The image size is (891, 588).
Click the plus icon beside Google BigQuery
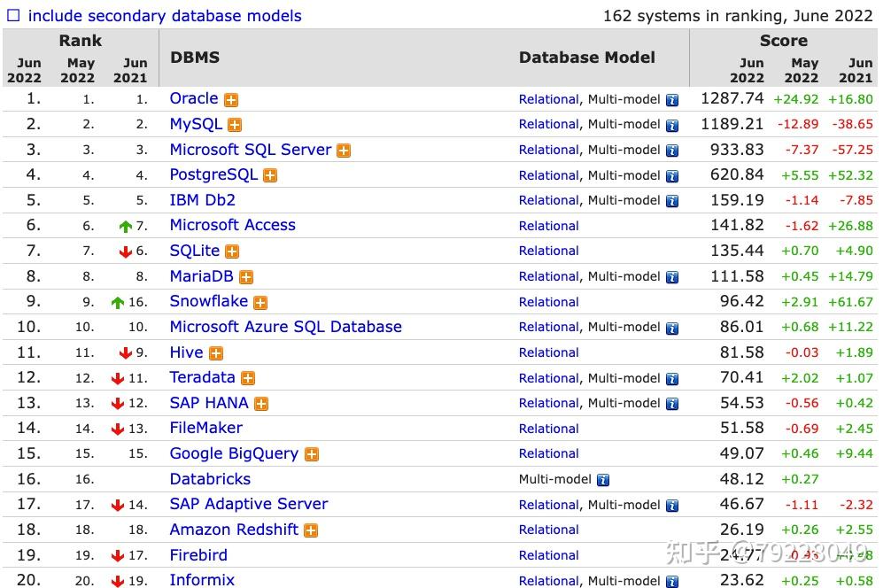tap(312, 454)
